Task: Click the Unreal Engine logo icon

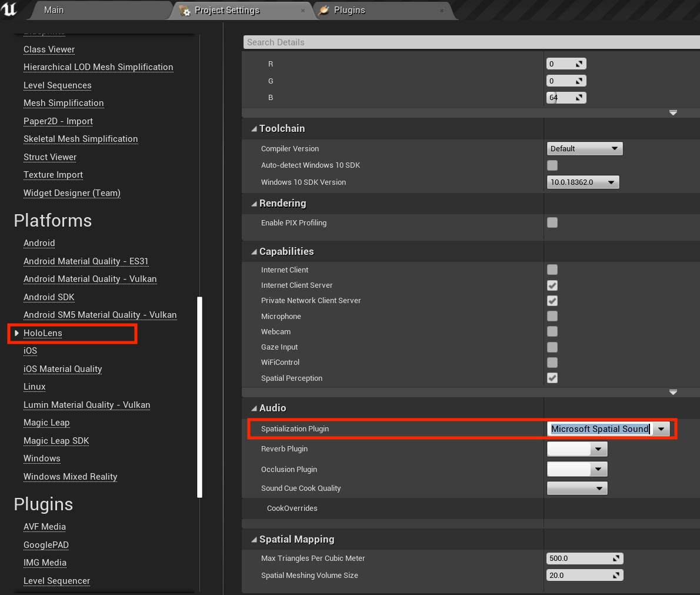Action: tap(8, 9)
